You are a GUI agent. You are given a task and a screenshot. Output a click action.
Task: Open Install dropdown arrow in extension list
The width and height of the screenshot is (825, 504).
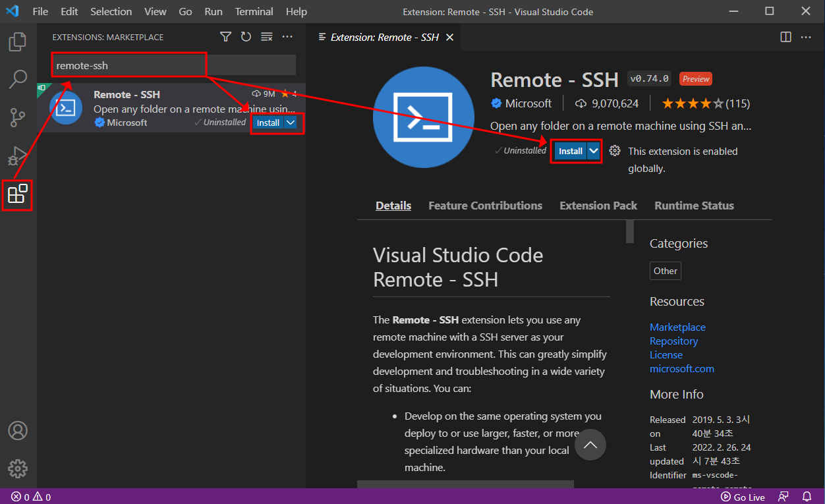click(291, 123)
